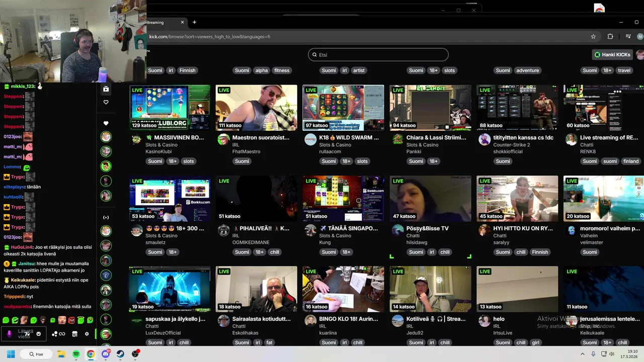Open the velimaster channel avatar
The width and height of the screenshot is (644, 362).
(x=571, y=230)
